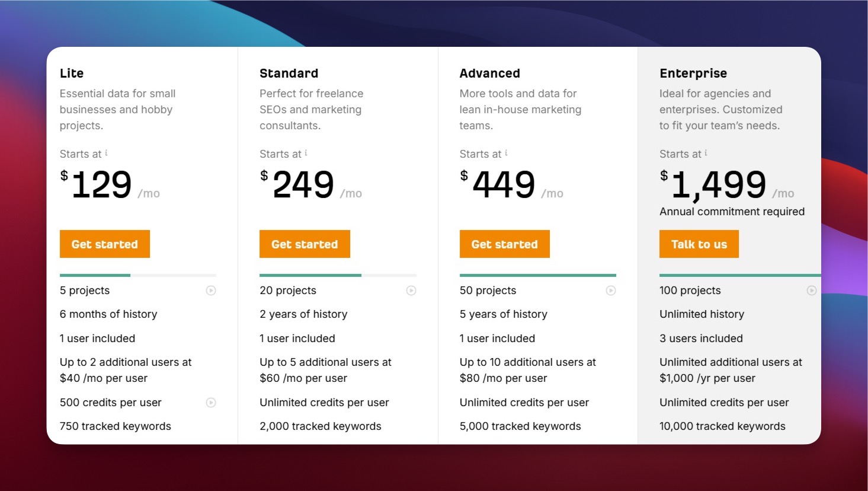Open the info tooltip beside Enterprise's "Starts at"
868x491 pixels.
pyautogui.click(x=705, y=151)
